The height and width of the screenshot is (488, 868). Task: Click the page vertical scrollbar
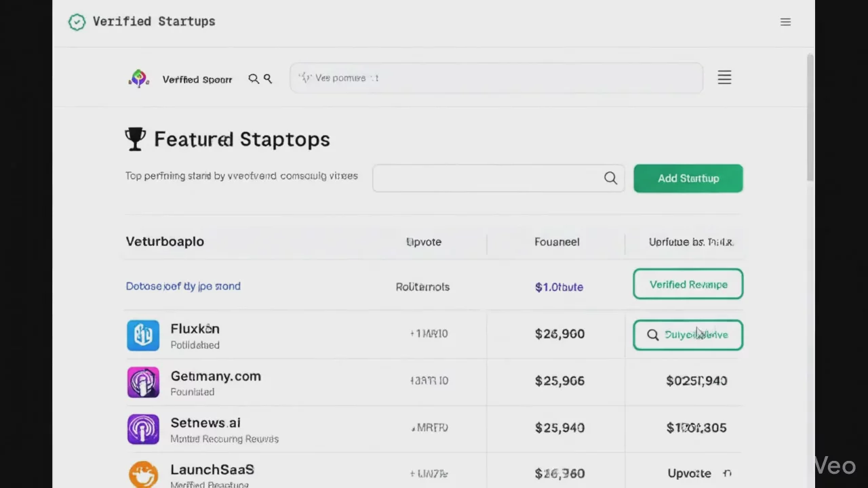(x=810, y=119)
